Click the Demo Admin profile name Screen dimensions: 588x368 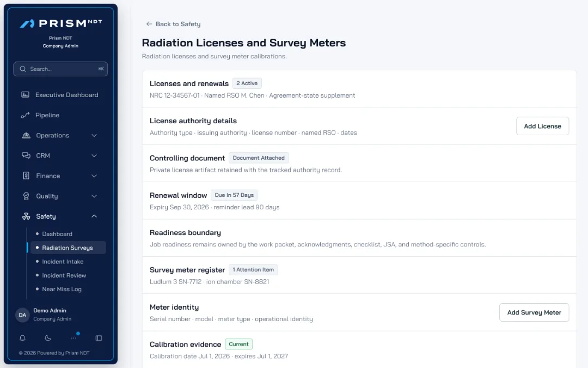(50, 311)
